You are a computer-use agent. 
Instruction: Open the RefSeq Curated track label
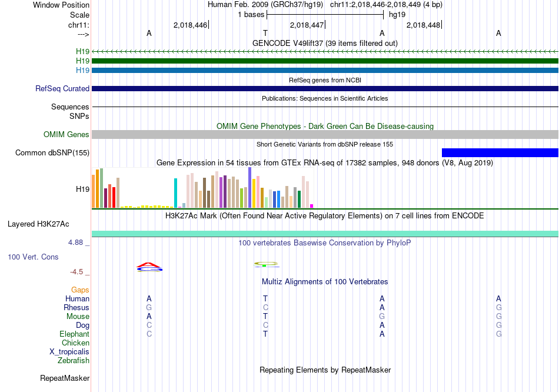(x=62, y=88)
